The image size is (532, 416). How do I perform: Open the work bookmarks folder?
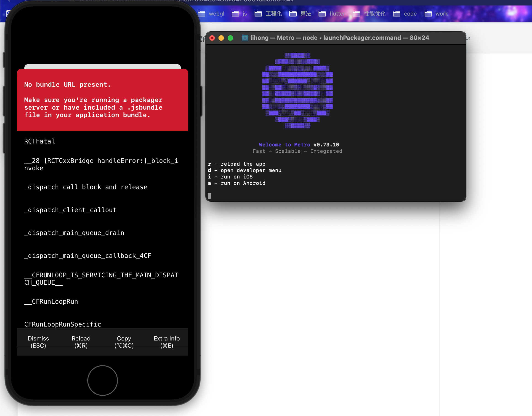[436, 14]
